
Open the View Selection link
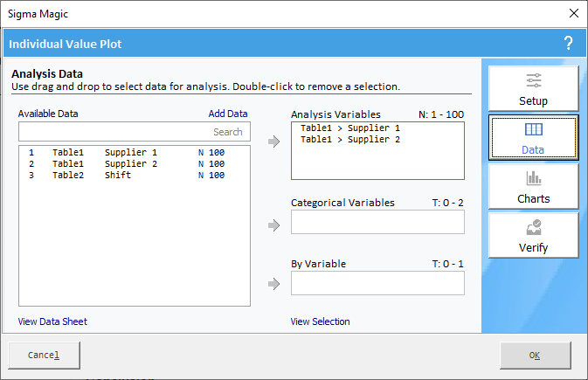click(321, 321)
